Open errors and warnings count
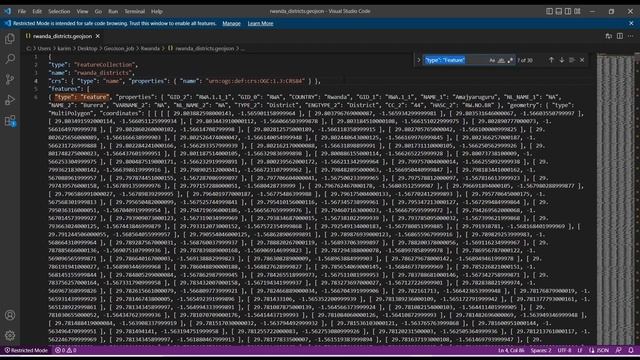Screen dimensions: 640x360 point(66,350)
